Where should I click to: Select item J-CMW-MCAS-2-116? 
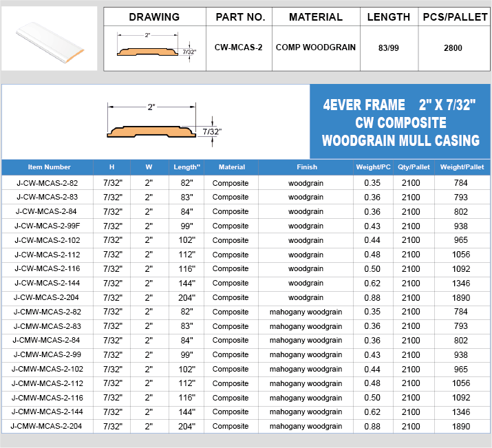pyautogui.click(x=47, y=398)
